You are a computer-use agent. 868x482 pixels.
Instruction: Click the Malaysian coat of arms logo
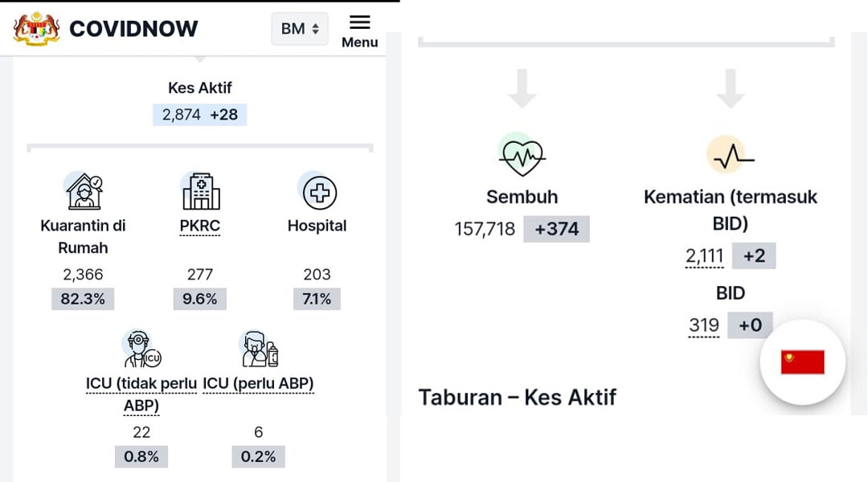tap(36, 29)
